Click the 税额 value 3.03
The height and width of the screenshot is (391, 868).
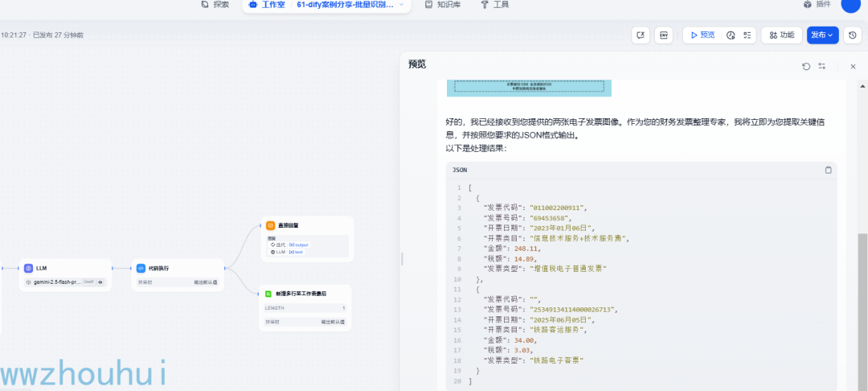[522, 351]
